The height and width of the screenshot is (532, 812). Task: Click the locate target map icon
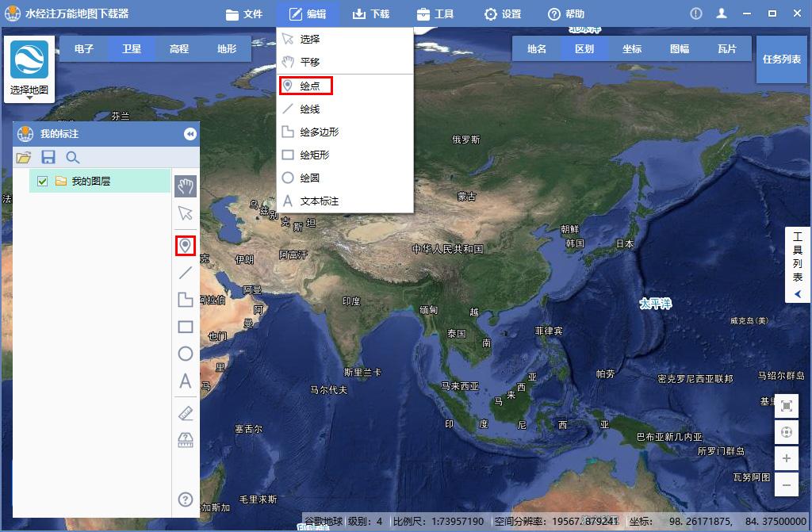(x=786, y=431)
